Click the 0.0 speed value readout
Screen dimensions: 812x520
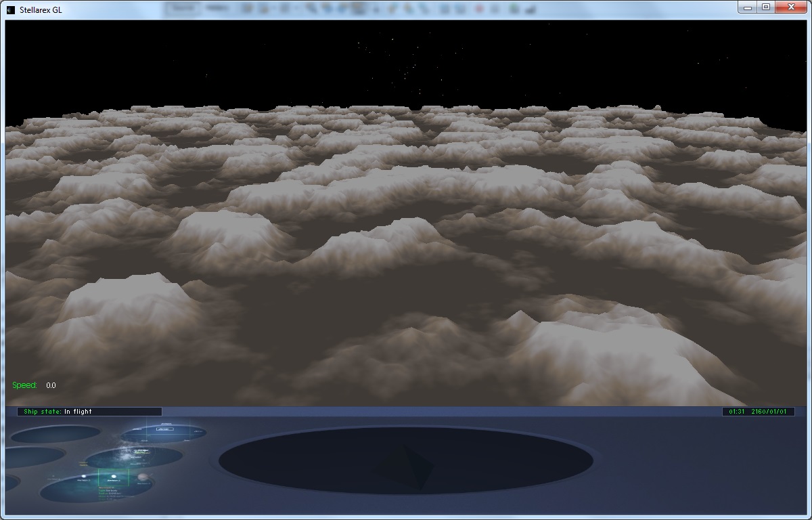[51, 386]
